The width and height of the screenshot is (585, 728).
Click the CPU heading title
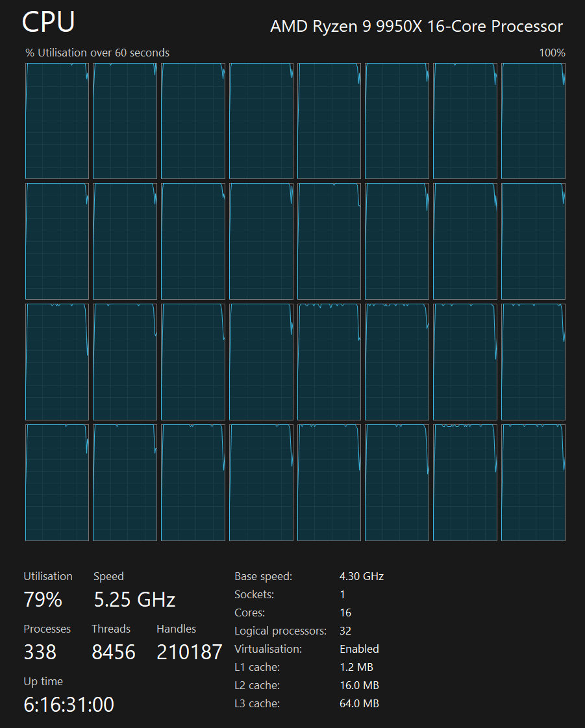pos(49,22)
